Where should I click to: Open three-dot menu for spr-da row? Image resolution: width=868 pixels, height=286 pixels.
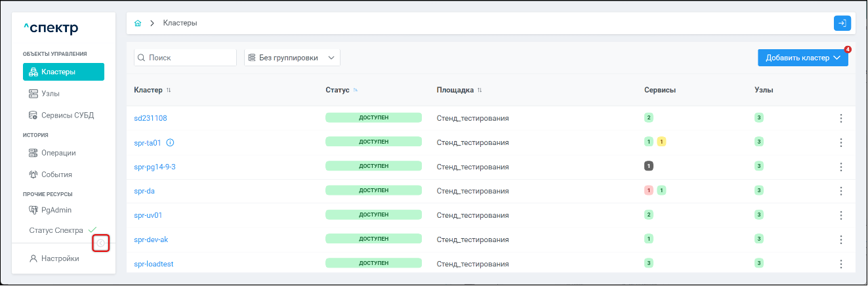840,191
